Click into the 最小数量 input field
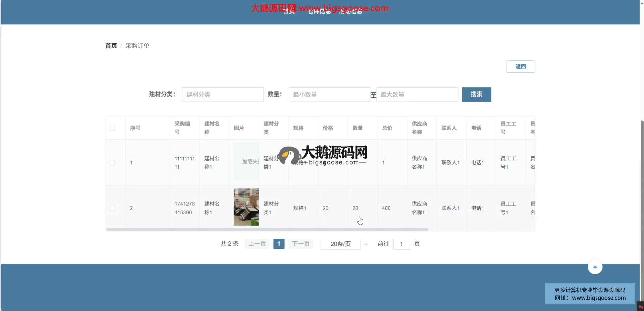644x311 pixels. 329,95
